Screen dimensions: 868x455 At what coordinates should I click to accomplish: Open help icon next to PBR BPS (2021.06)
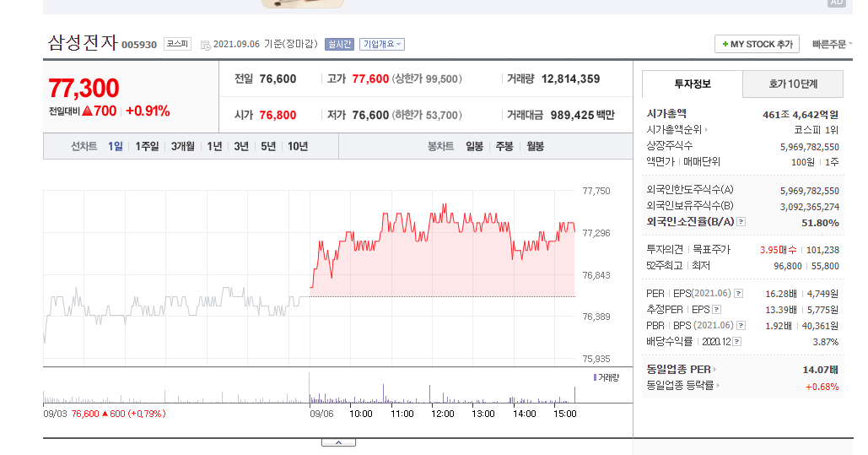click(741, 326)
